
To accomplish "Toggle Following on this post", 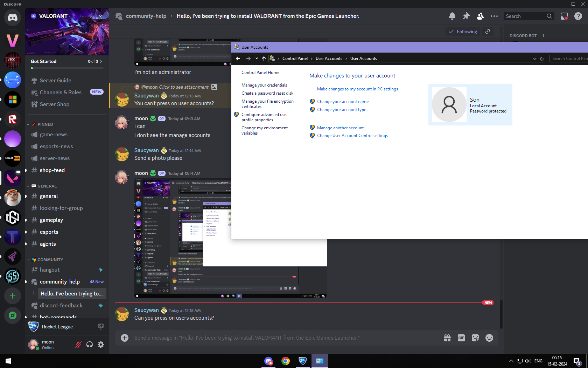I will 463,32.
